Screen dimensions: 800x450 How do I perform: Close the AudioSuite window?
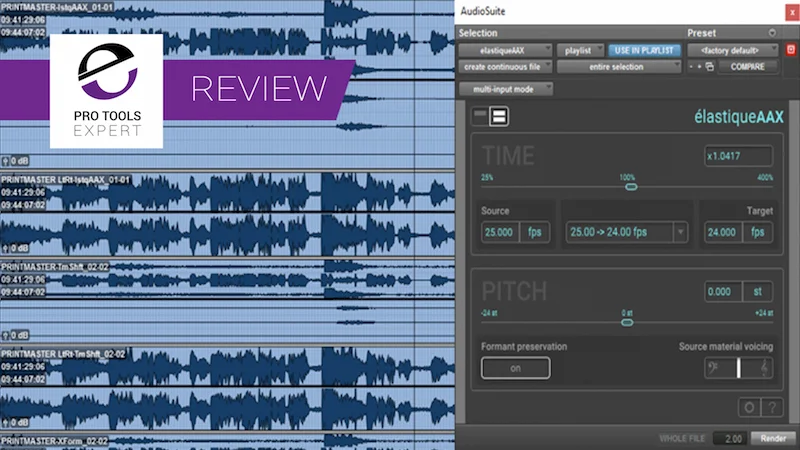pos(792,12)
